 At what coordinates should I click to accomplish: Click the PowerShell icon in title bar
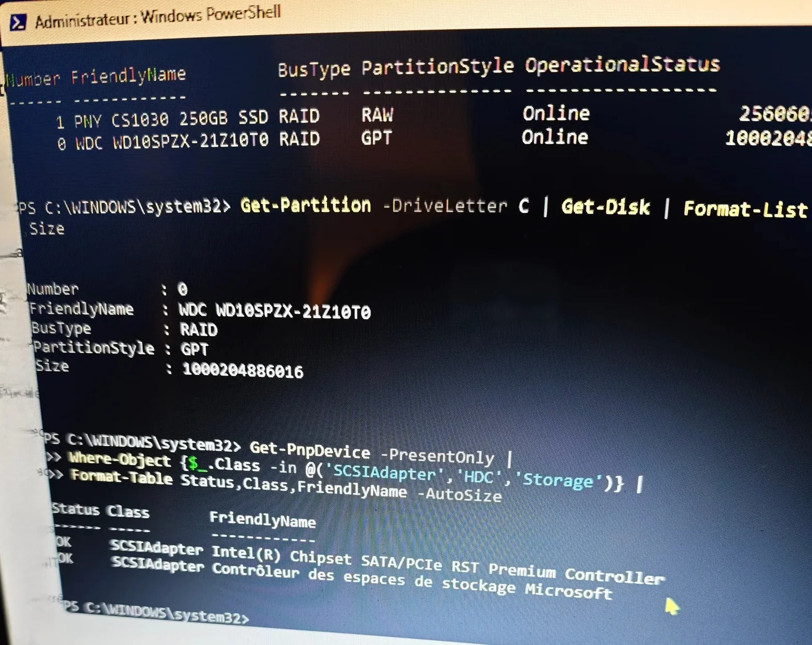coord(18,23)
